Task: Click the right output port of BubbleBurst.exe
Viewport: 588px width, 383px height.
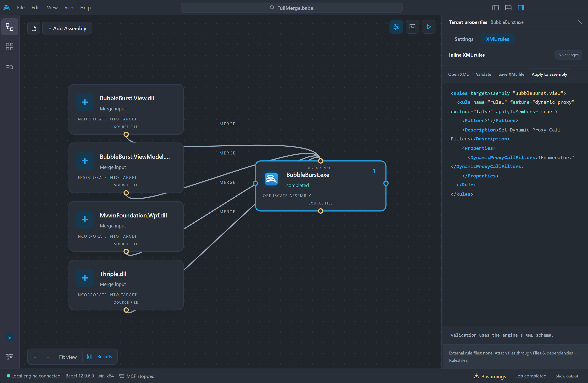Action: tap(386, 183)
